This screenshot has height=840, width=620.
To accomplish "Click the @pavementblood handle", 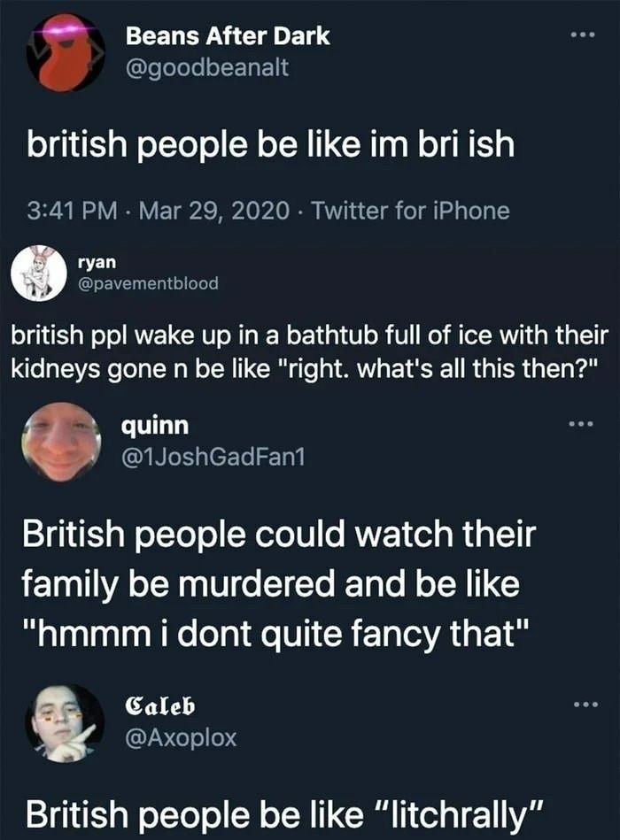I will 148,283.
